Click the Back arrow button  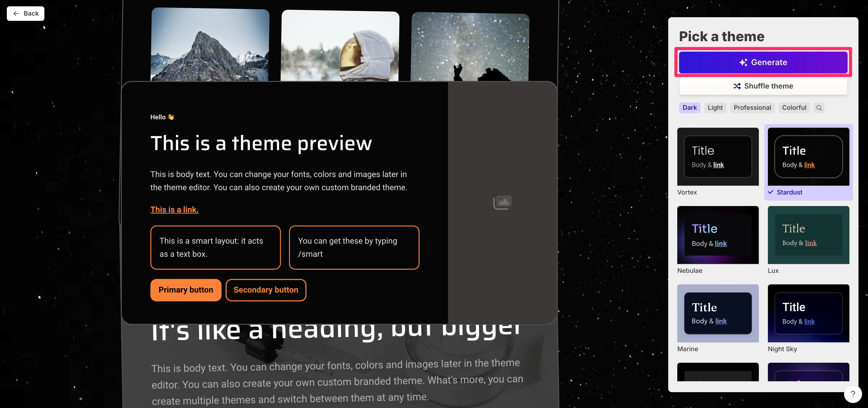pos(26,14)
